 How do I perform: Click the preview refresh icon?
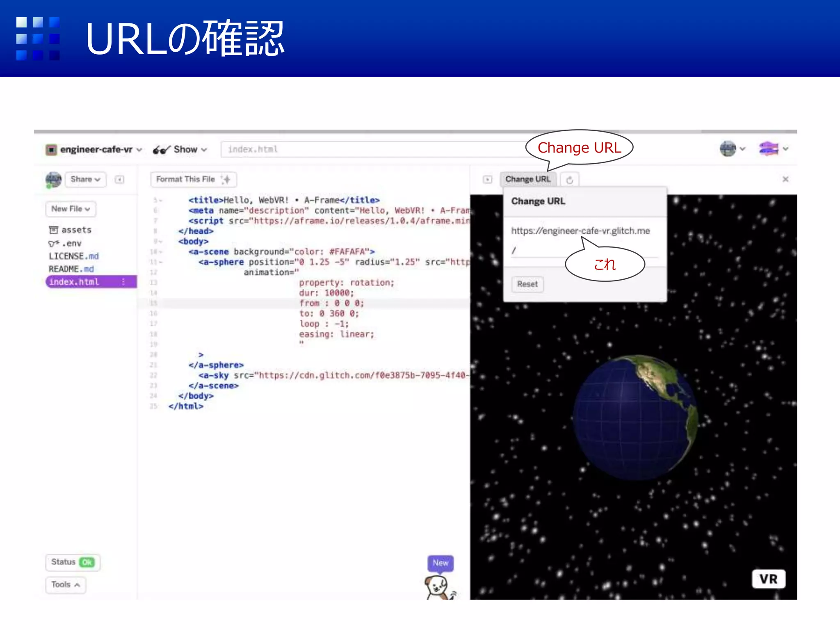[x=569, y=180]
